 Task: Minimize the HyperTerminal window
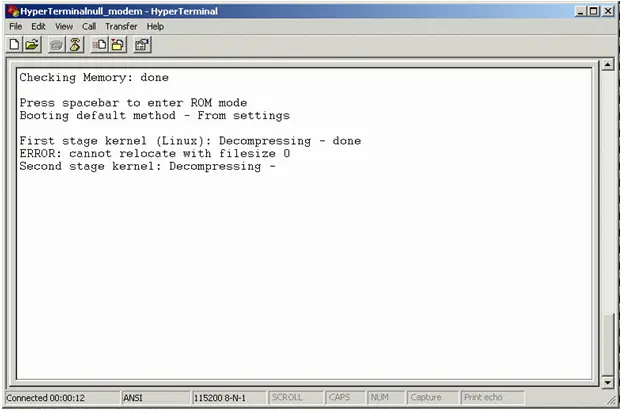pyautogui.click(x=581, y=11)
